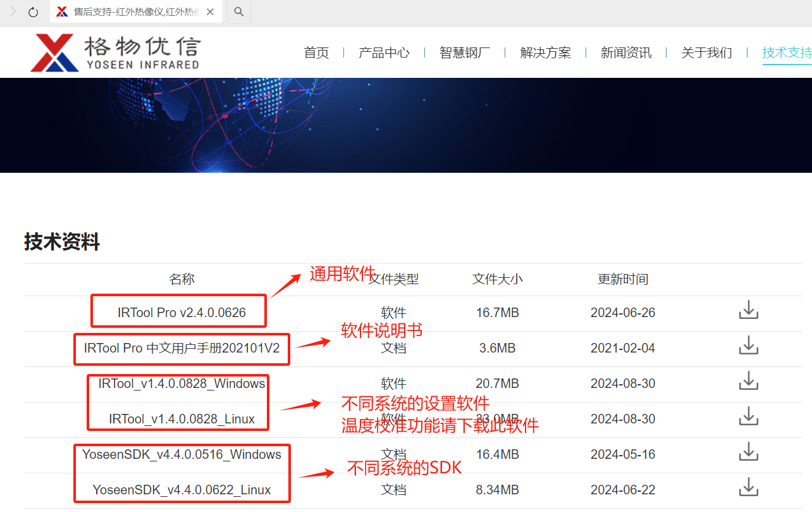Click the 2021-02-04 date cell

(623, 348)
